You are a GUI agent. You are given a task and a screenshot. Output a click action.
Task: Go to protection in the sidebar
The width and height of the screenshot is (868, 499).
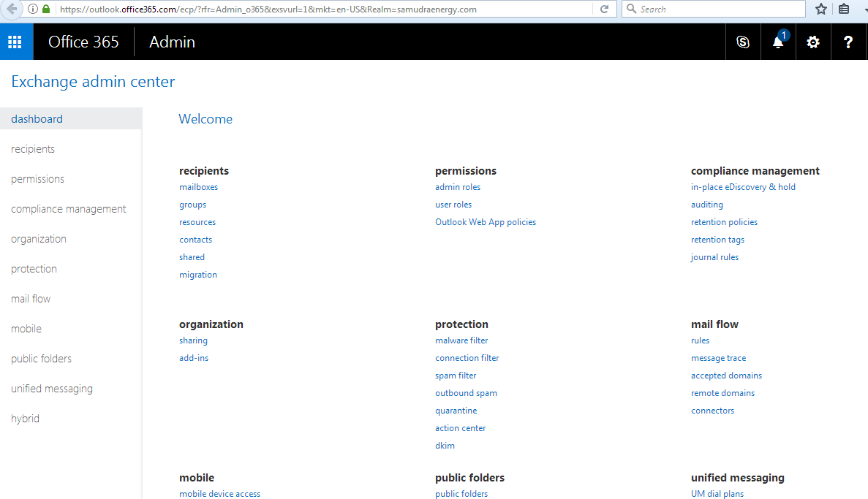(34, 269)
